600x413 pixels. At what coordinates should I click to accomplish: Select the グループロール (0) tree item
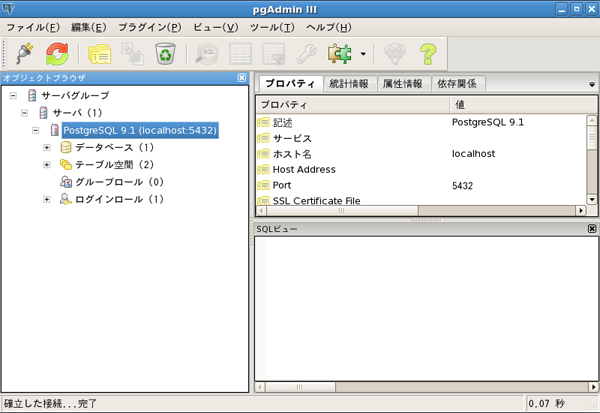tap(119, 182)
